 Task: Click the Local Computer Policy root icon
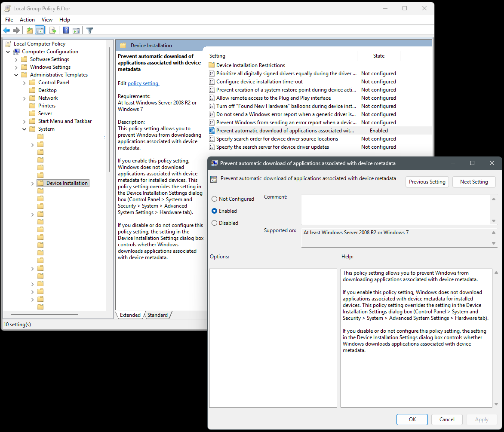point(8,44)
